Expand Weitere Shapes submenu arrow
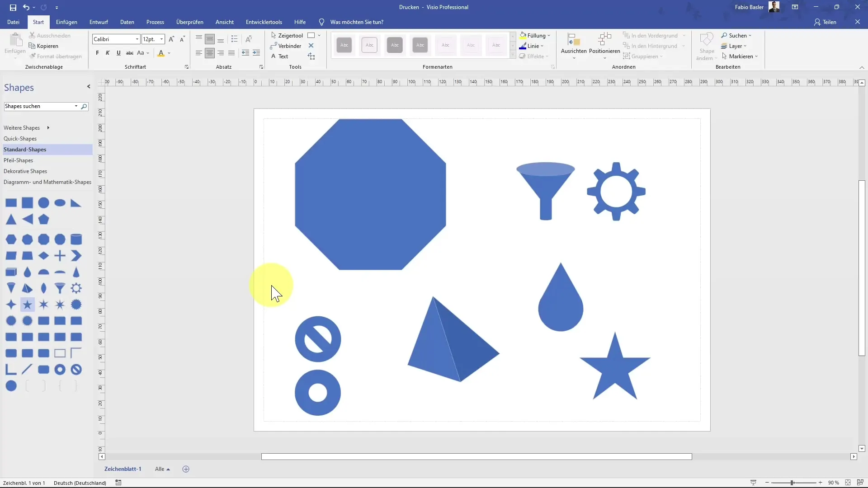The width and height of the screenshot is (868, 488). [48, 128]
